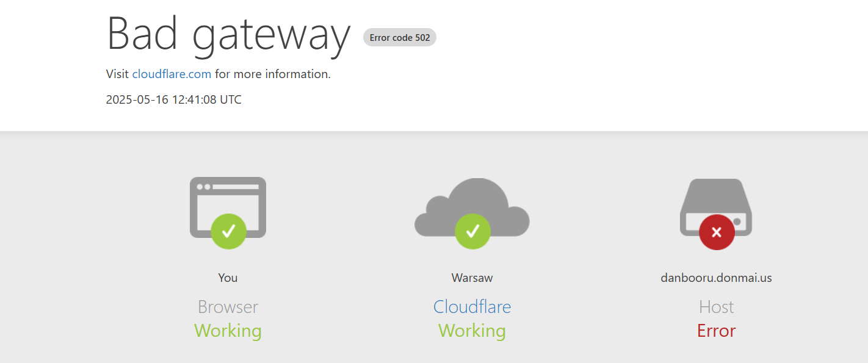The image size is (868, 363).
Task: Click the server host icon with red X
Action: [716, 214]
